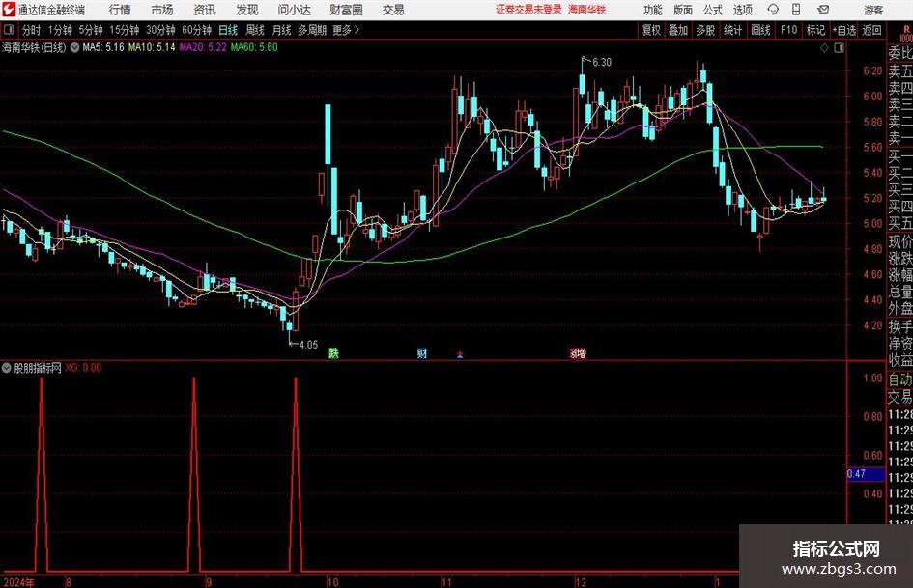
Task: Click the MA5: 5.16 indicator value
Action: [103, 47]
